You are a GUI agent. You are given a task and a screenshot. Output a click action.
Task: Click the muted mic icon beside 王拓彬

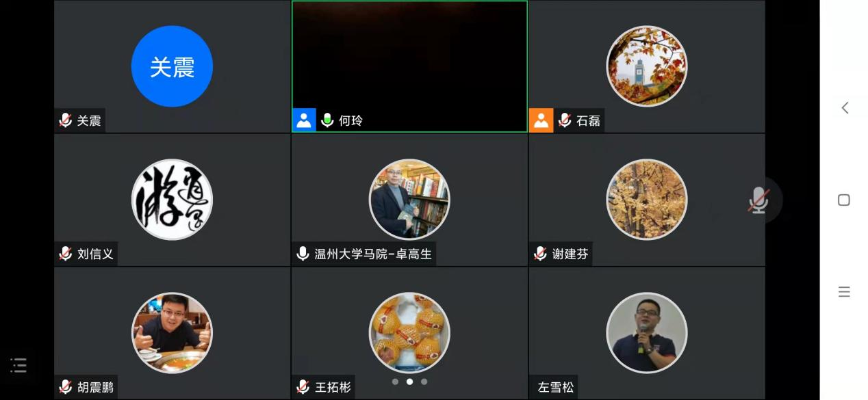point(303,387)
